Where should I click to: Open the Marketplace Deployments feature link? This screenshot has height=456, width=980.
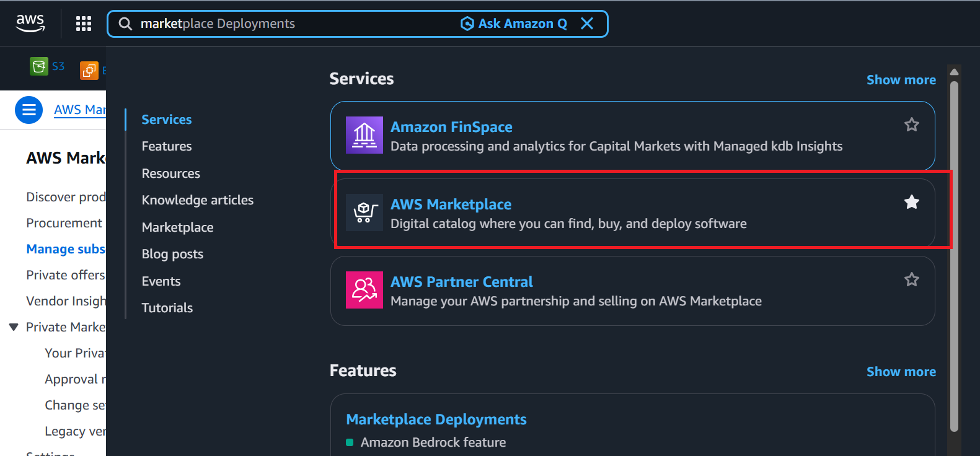click(x=436, y=419)
